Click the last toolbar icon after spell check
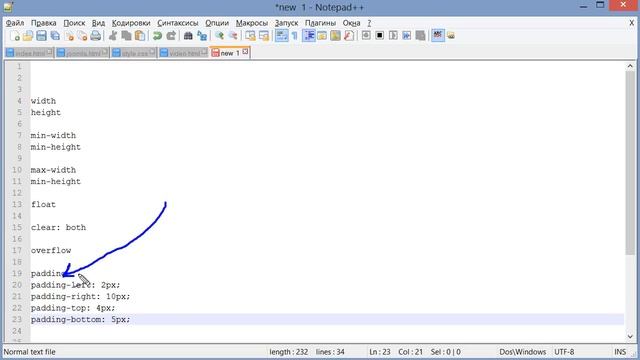The width and height of the screenshot is (640, 360). (x=451, y=36)
